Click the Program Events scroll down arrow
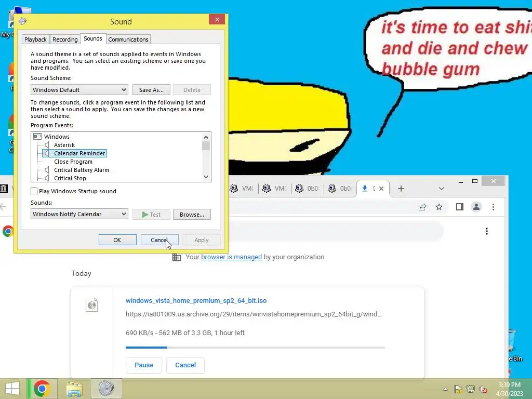This screenshot has width=532, height=399. coord(206,177)
